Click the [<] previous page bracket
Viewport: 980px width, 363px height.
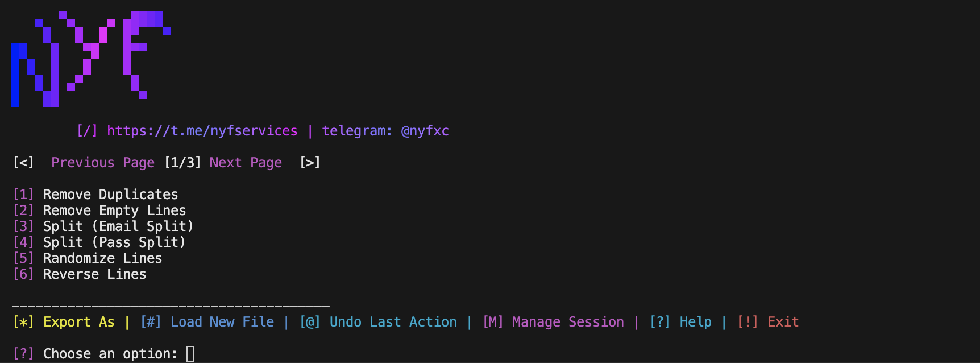[x=23, y=163]
